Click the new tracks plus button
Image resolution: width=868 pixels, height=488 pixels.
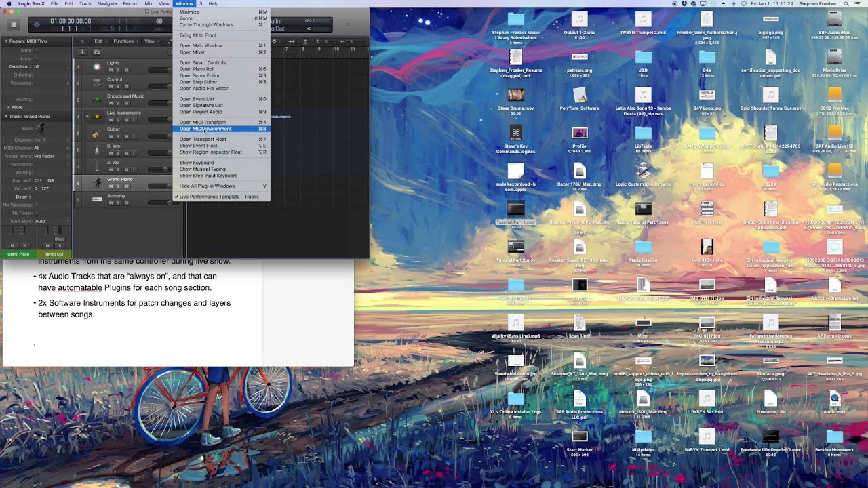(x=82, y=52)
